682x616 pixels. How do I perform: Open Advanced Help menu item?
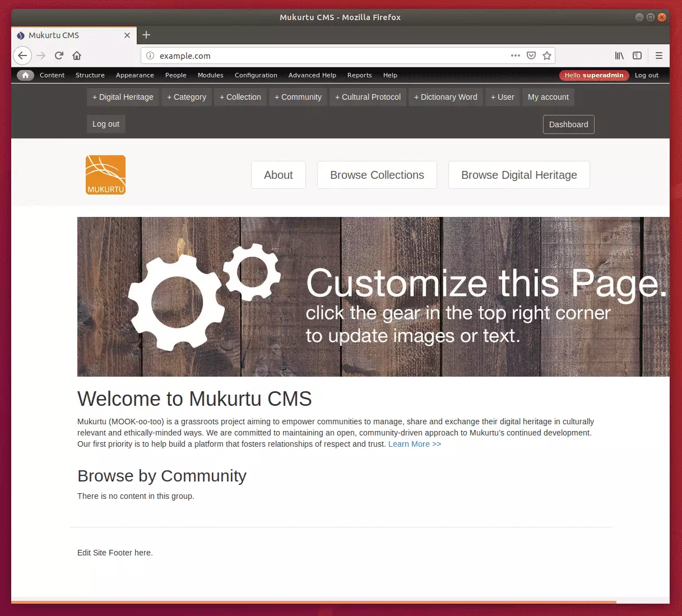point(313,75)
